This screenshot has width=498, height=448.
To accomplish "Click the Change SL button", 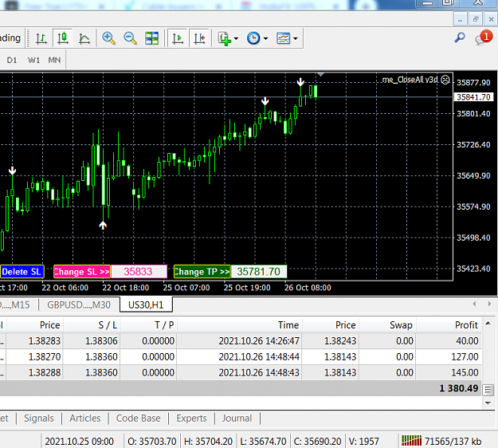I will click(x=82, y=272).
